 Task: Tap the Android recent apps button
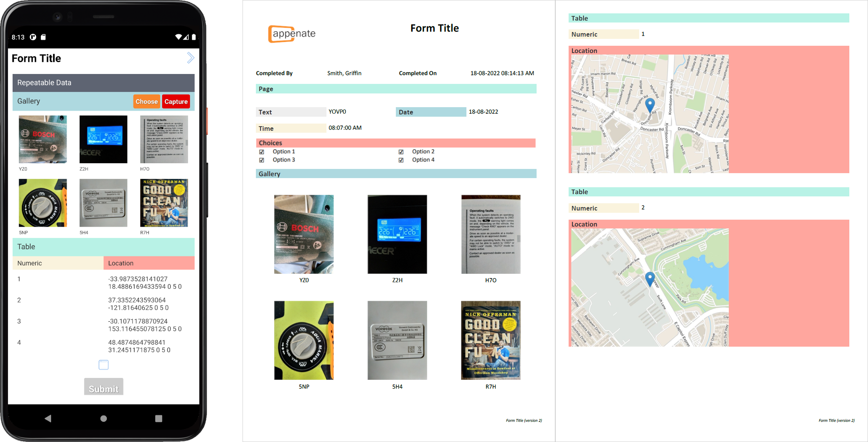[159, 418]
